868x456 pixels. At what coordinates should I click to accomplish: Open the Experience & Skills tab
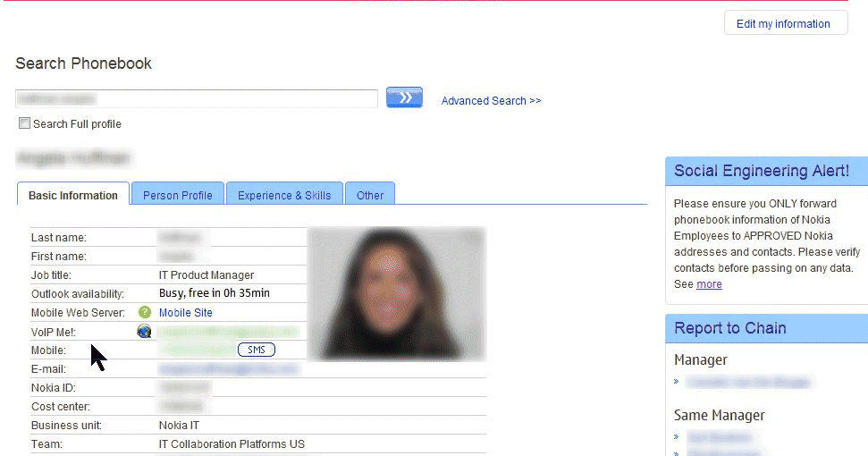(x=284, y=195)
